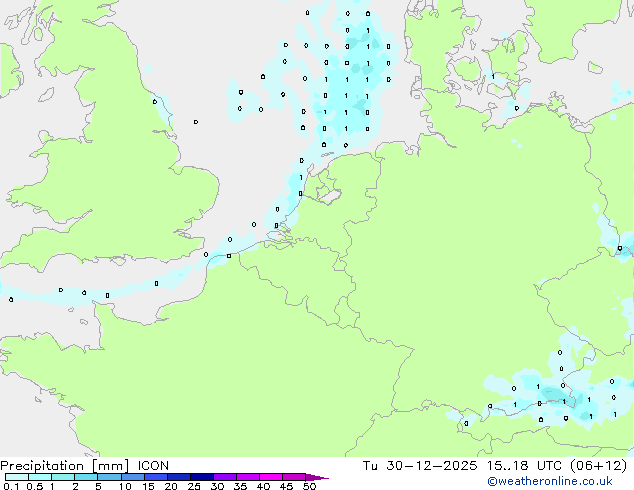Click the '[mm]' unit label

tap(111, 466)
